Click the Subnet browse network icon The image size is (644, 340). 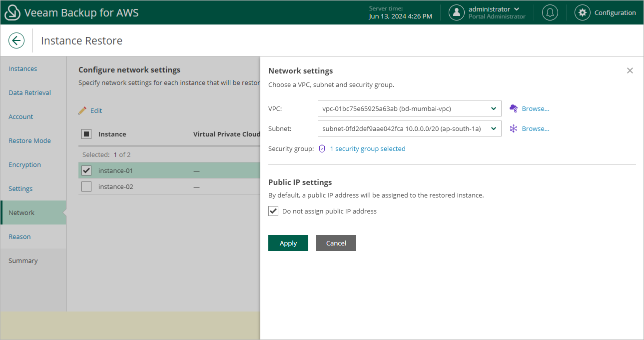click(514, 128)
